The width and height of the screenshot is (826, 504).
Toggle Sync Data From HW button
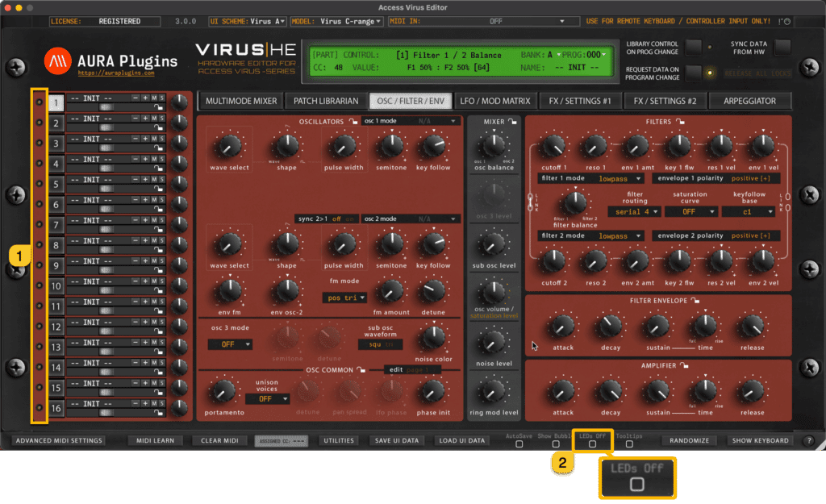tap(782, 48)
